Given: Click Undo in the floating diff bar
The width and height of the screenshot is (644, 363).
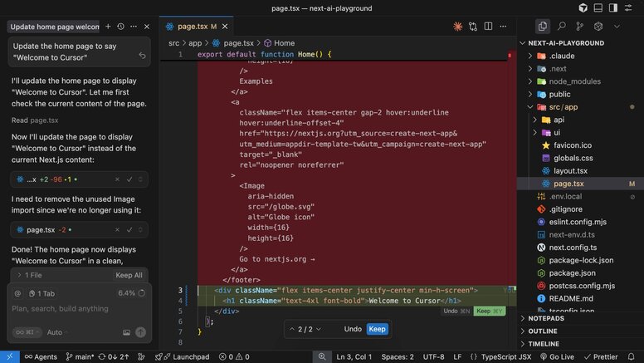Looking at the screenshot, I should click(353, 329).
